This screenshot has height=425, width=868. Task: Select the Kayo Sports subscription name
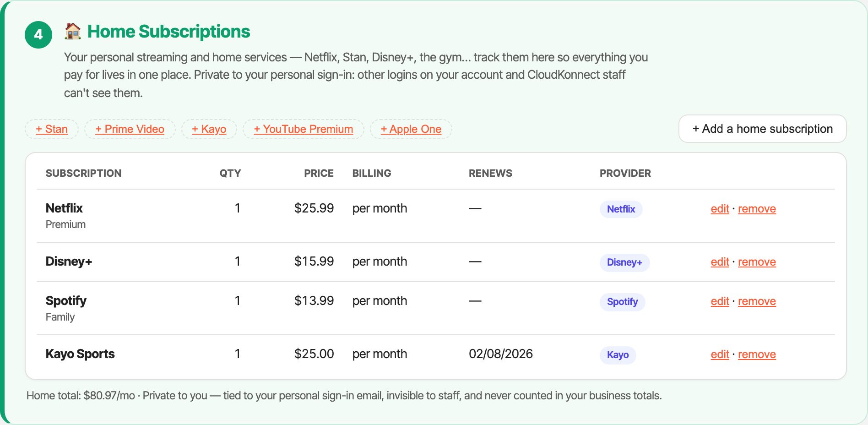tap(80, 354)
